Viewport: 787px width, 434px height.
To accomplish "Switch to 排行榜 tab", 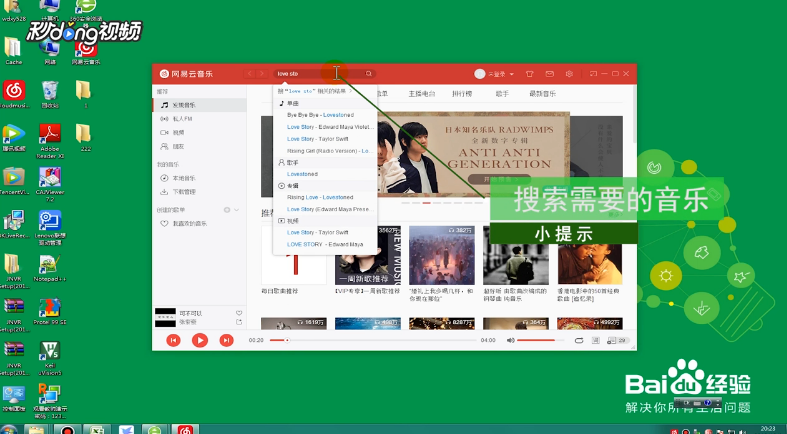I will [x=462, y=94].
